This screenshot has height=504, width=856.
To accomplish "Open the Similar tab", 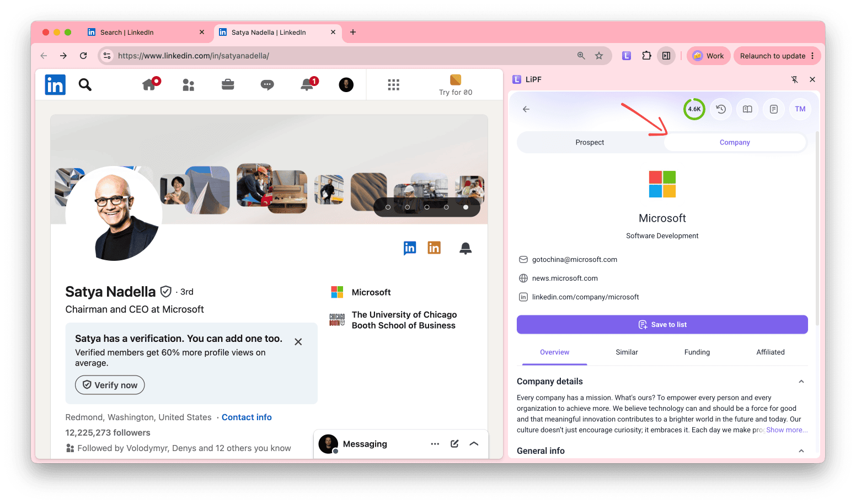I will 627,352.
